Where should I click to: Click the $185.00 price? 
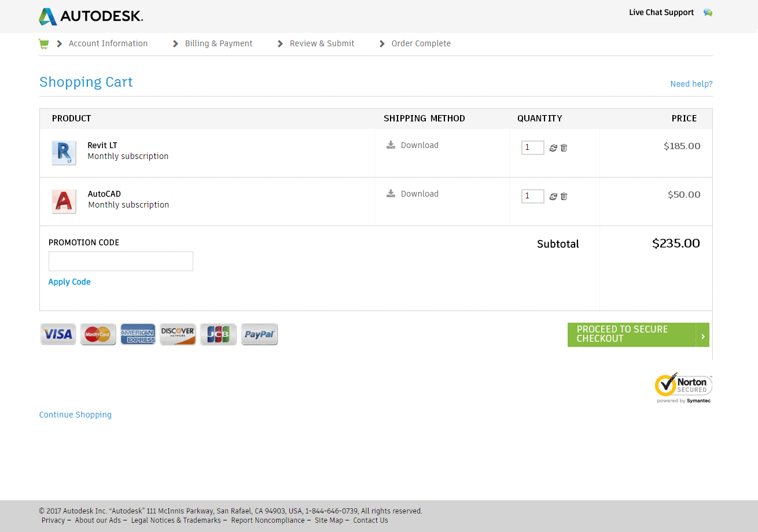[x=682, y=146]
